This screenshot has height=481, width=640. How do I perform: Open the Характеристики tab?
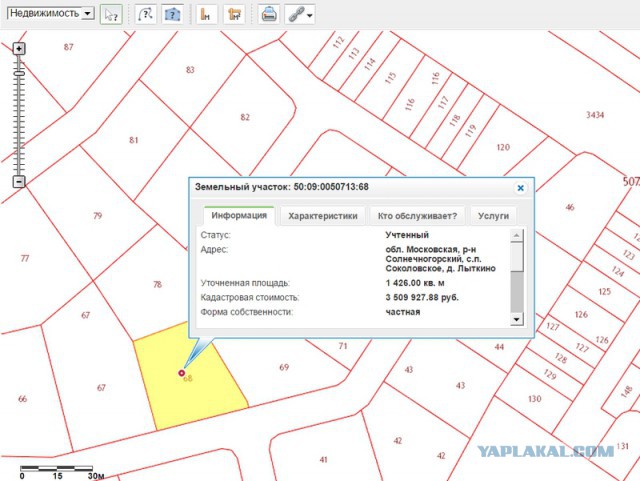pos(322,216)
